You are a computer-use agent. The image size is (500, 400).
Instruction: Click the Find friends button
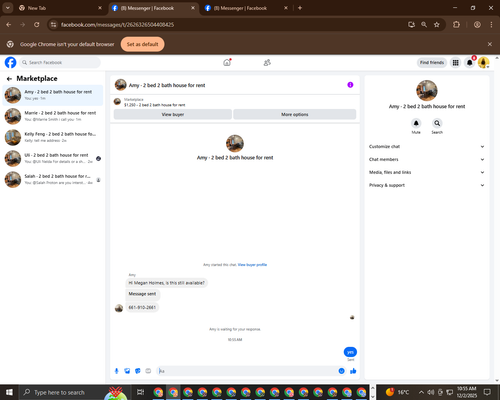432,62
